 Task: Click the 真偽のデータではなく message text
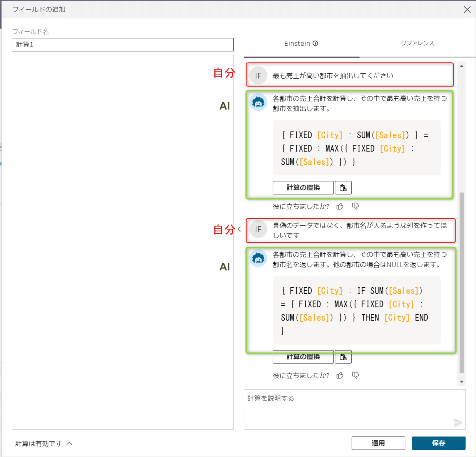360,230
